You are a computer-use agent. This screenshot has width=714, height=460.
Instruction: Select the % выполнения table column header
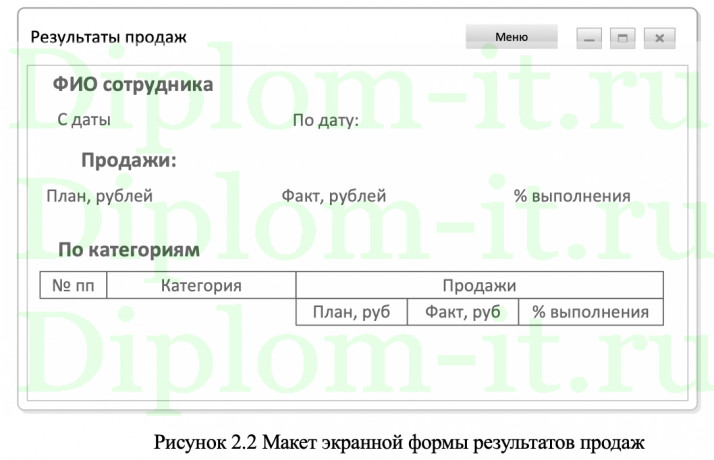click(x=590, y=312)
